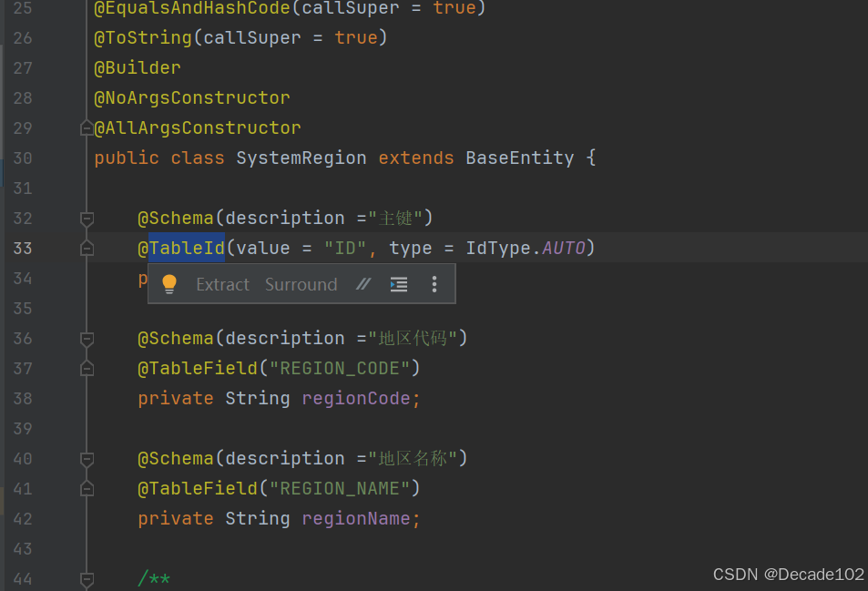Viewport: 868px width, 591px height.
Task: Collapse the class fold arrow at line 29
Action: pyautogui.click(x=87, y=127)
